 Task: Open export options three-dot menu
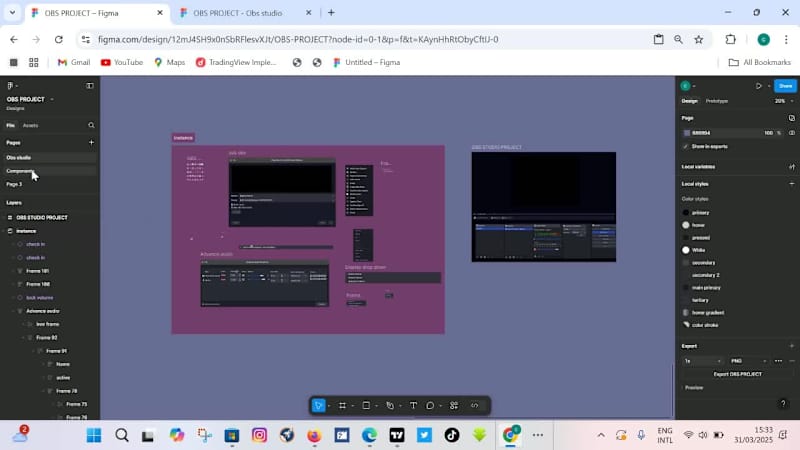coord(778,361)
